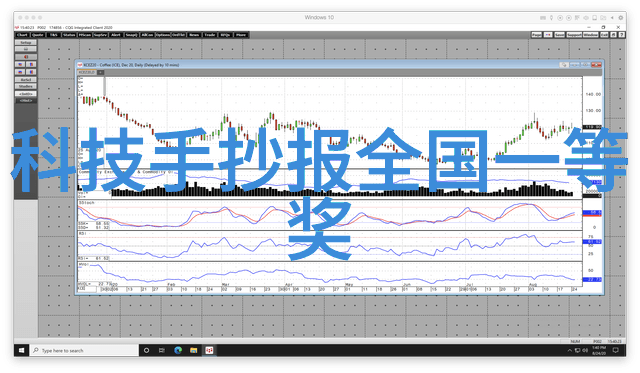The width and height of the screenshot is (640, 373).
Task: Open the RFQs toolbar button
Action: click(225, 35)
